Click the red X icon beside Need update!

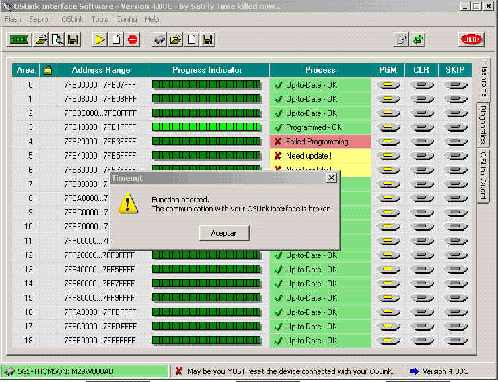(x=278, y=156)
